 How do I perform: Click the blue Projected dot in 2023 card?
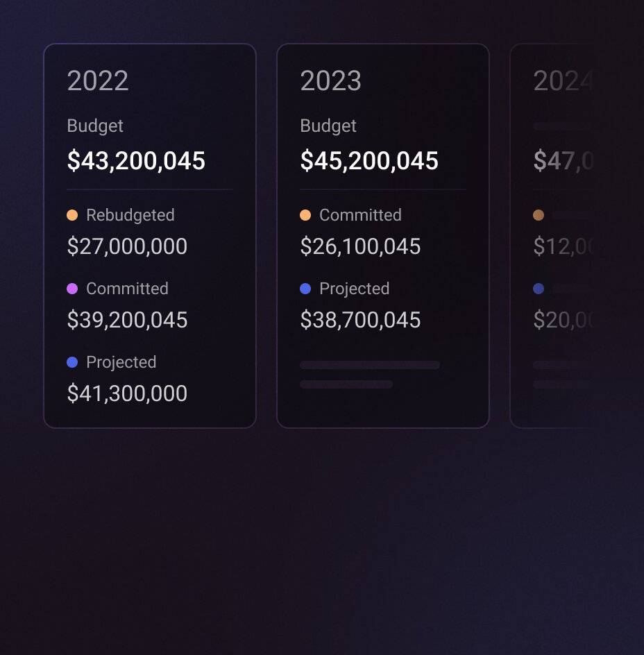tap(305, 289)
